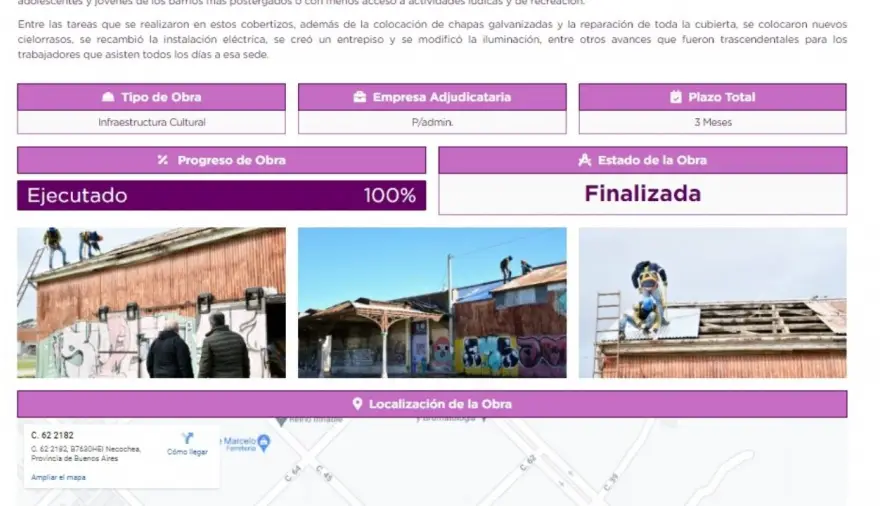Click the briefcase icon beside Empresa Adjudicataria
Screen dimensions: 880x506
(360, 97)
